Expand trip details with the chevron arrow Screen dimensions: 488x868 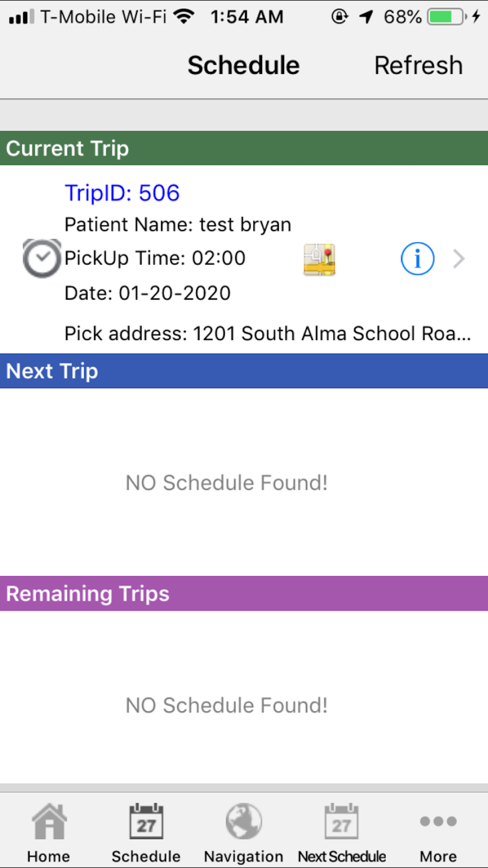[458, 259]
